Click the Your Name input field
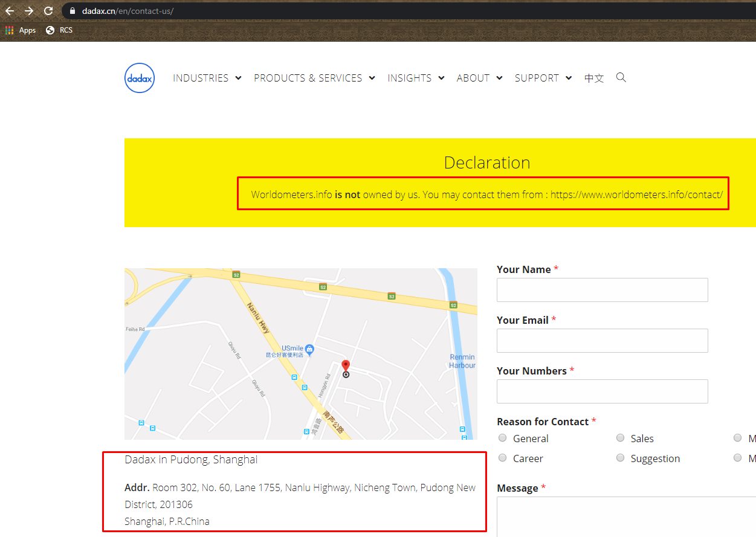 click(602, 290)
